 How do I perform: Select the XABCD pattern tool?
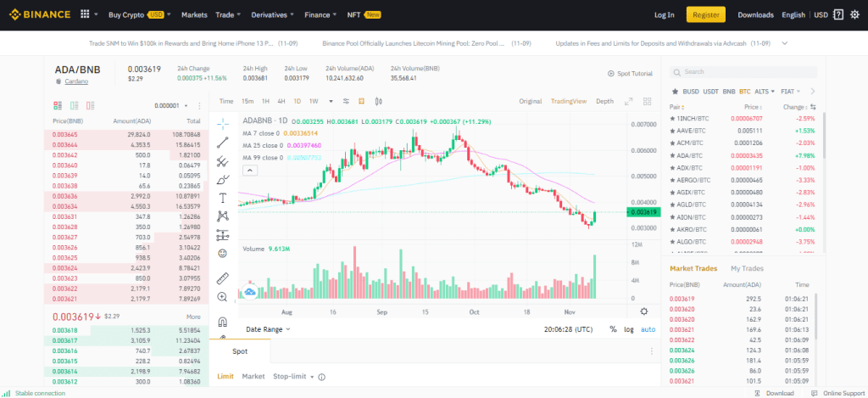tap(223, 216)
